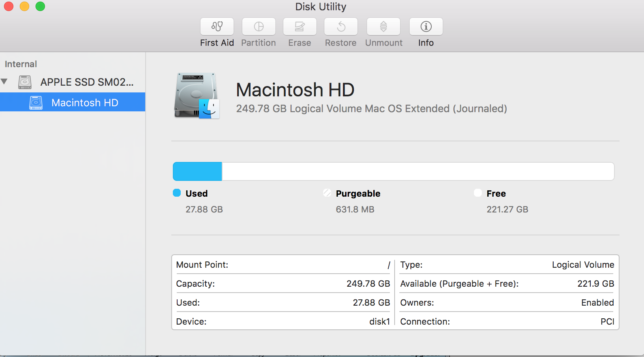Click the Connection label
644x357 pixels.
pos(425,321)
